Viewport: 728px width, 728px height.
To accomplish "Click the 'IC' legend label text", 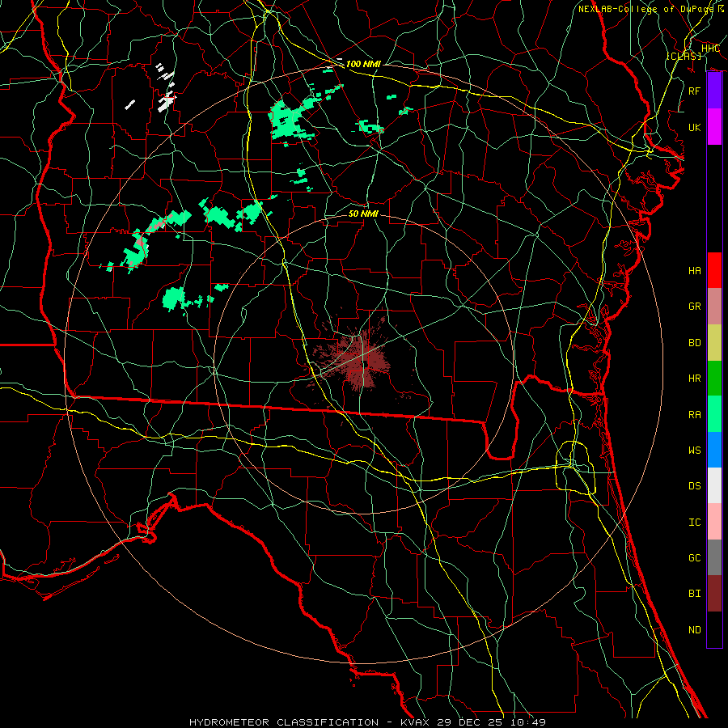I will (x=694, y=523).
